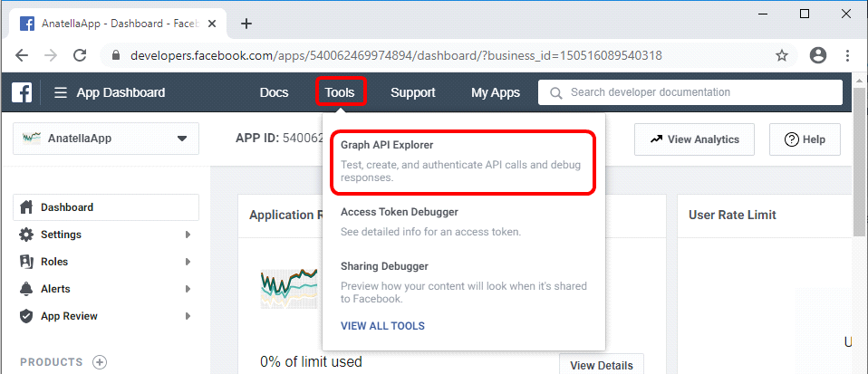Click the application rate limit chart thumbnail
The image size is (868, 374).
coord(290,288)
